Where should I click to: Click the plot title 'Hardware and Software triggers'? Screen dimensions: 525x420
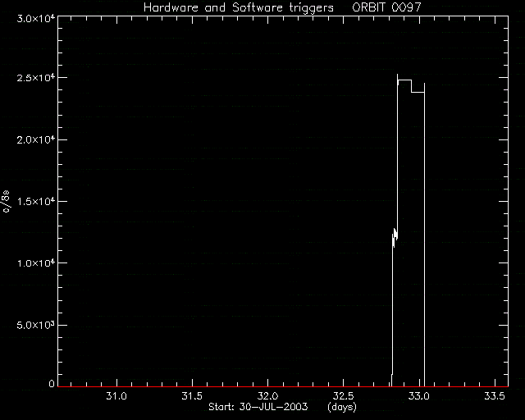[239, 8]
